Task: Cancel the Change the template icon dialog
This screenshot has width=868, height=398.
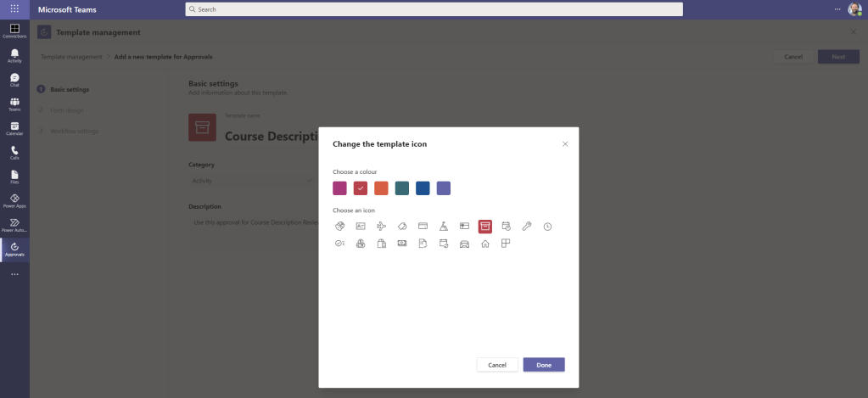Action: coord(497,365)
